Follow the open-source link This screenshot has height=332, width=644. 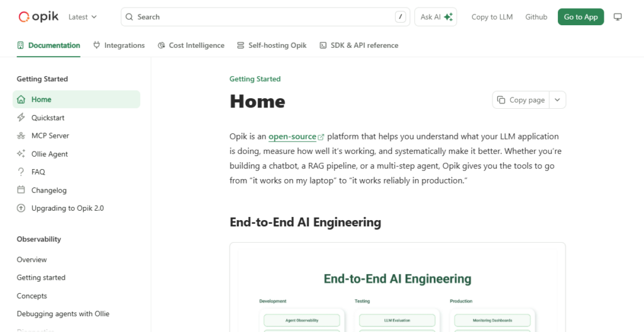[x=292, y=136]
